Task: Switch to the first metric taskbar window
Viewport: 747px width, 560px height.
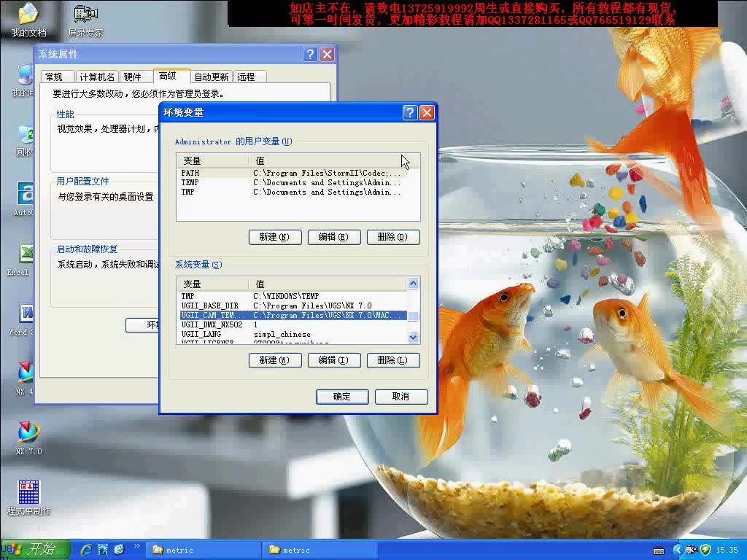Action: coord(202,550)
